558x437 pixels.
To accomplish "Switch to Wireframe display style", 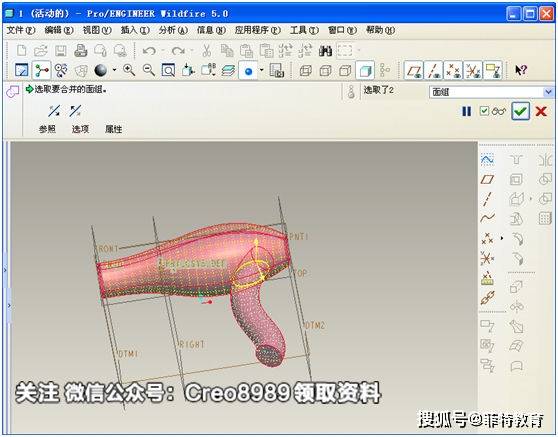I will 305,70.
